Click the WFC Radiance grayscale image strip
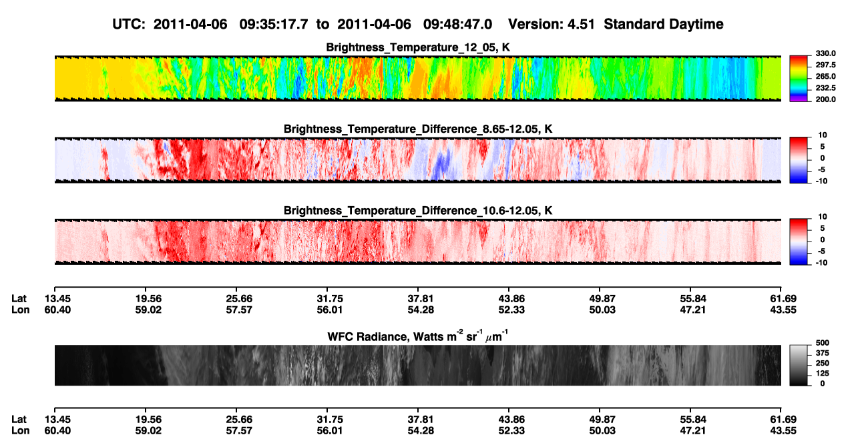The height and width of the screenshot is (445, 868). tap(417, 365)
